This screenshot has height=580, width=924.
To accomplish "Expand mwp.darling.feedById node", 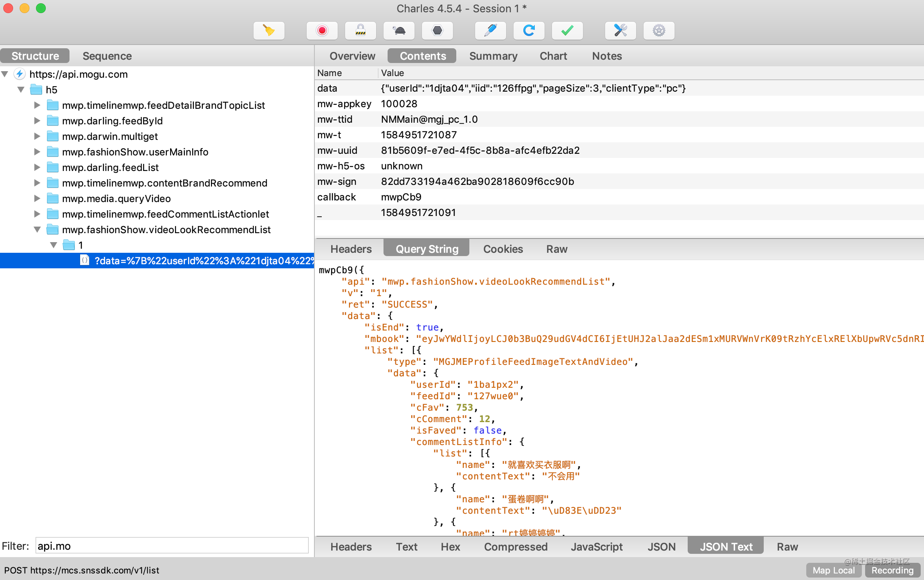I will (x=37, y=121).
